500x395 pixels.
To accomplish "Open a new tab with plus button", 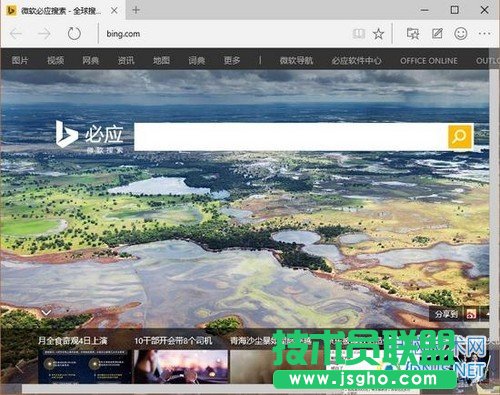I will [136, 10].
